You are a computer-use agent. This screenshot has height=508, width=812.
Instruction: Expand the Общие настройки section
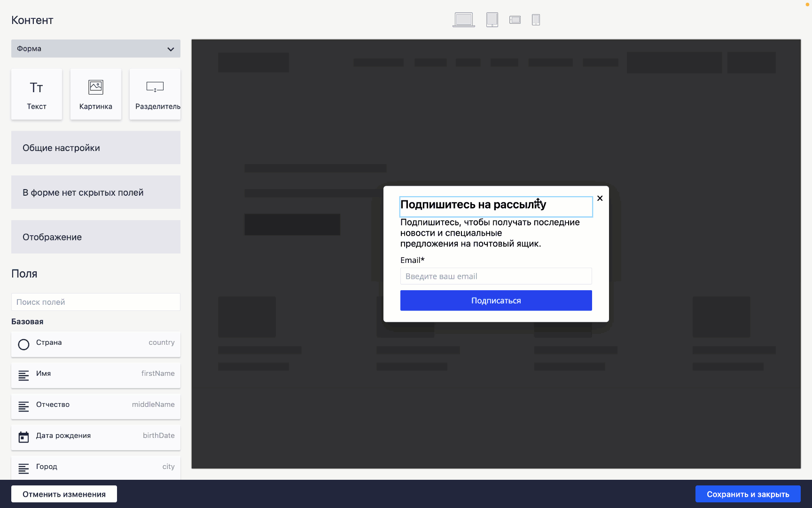(x=96, y=148)
